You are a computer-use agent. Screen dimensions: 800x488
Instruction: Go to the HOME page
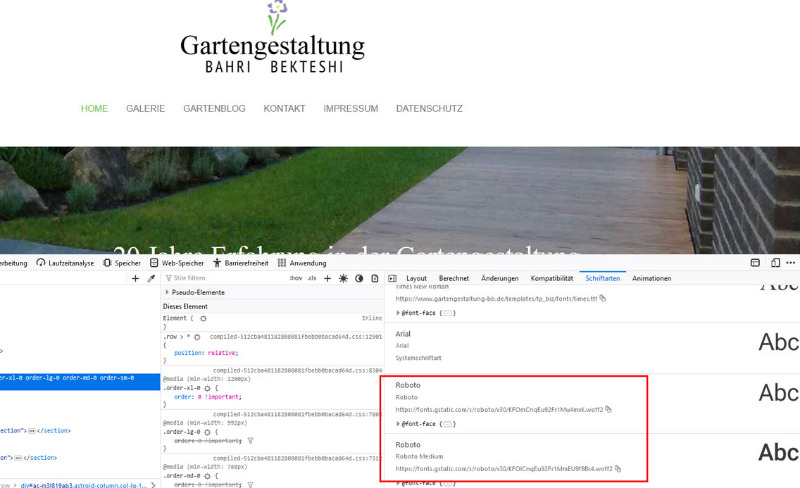point(94,109)
